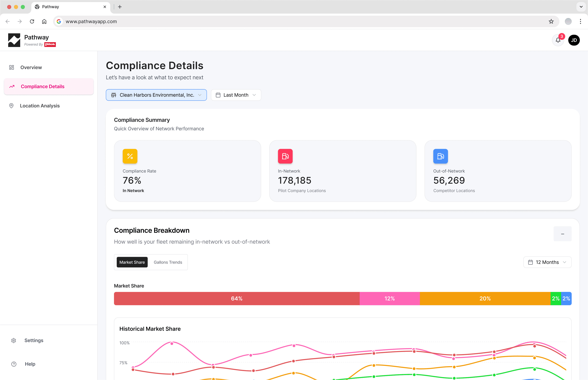
Task: Expand the Last Month date dropdown
Action: [x=236, y=95]
